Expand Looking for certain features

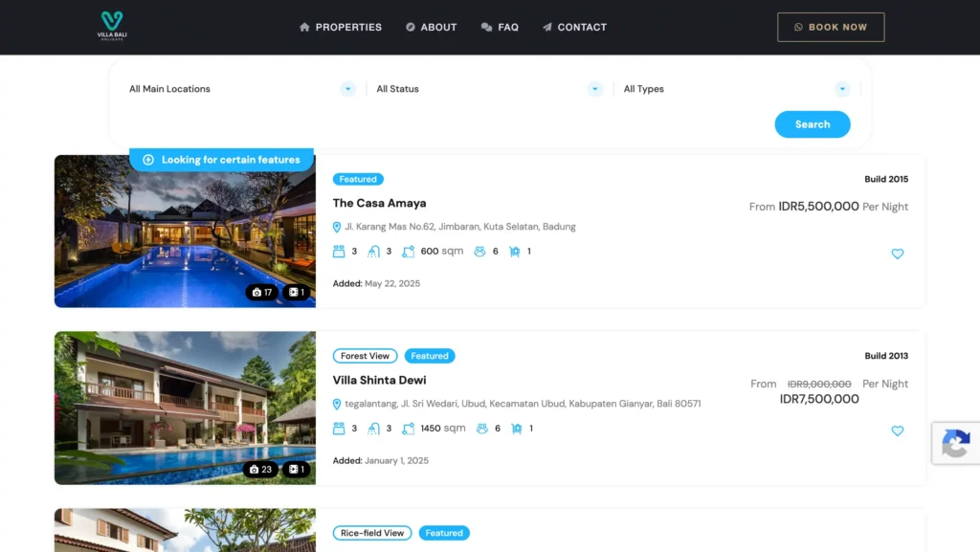pos(221,160)
